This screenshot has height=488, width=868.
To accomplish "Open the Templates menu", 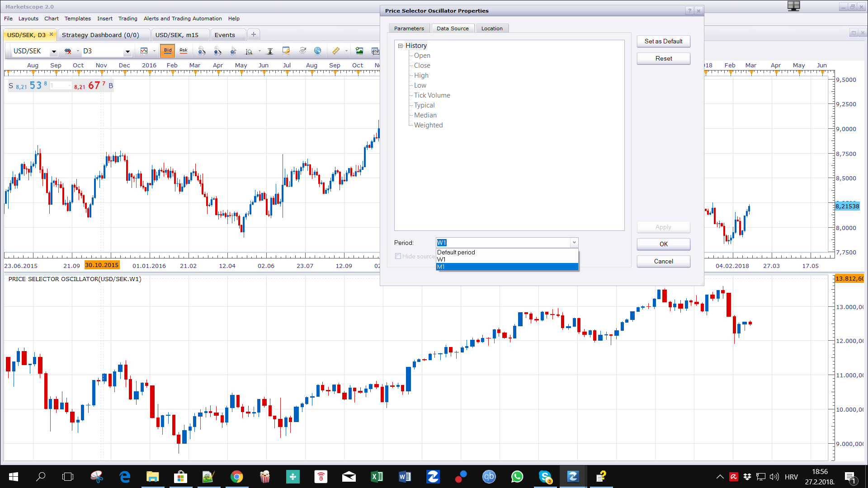I will (77, 19).
